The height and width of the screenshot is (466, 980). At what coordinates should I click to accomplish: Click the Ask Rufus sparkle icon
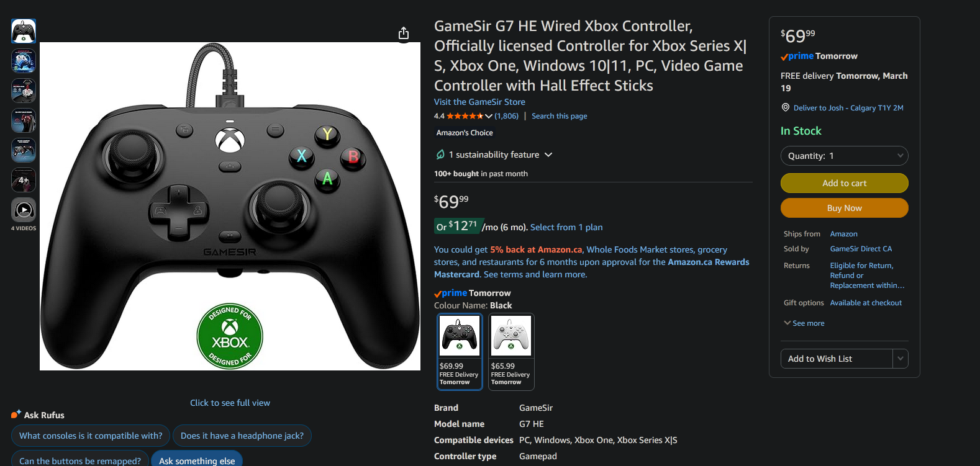pos(16,414)
